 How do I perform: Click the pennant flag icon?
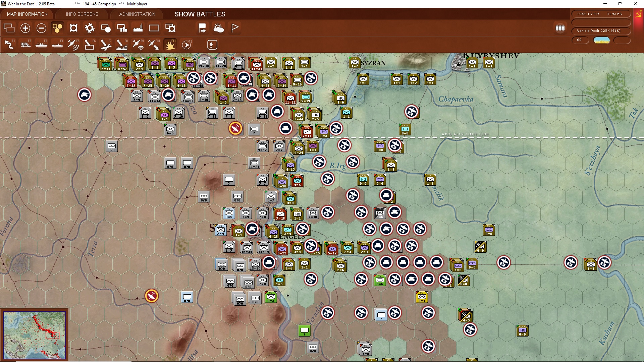pyautogui.click(x=235, y=28)
